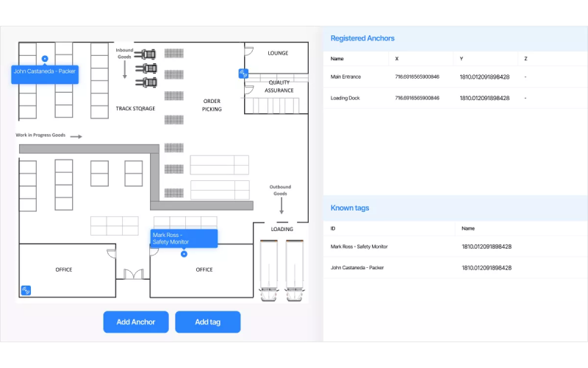Select the Main Entrance anchor row name
The image size is (588, 368).
pos(345,77)
